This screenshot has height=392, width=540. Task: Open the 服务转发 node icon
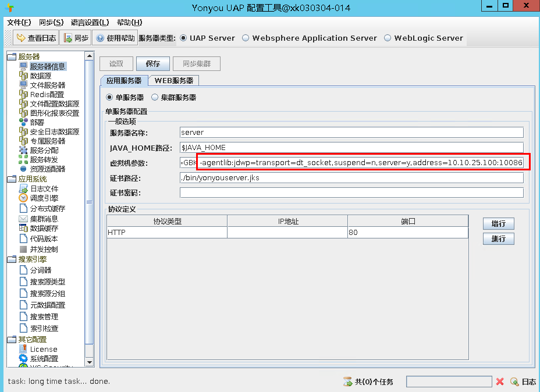[23, 159]
